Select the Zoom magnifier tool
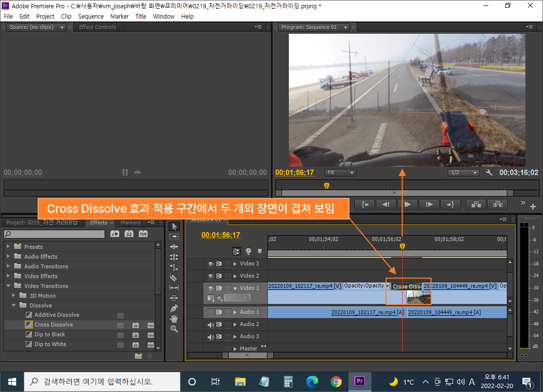Viewport: 543px width, 392px height. click(174, 329)
